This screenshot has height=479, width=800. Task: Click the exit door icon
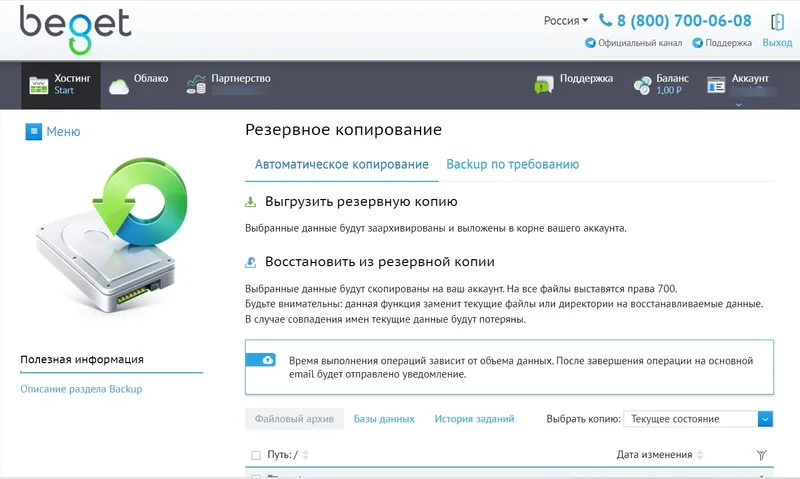[777, 22]
